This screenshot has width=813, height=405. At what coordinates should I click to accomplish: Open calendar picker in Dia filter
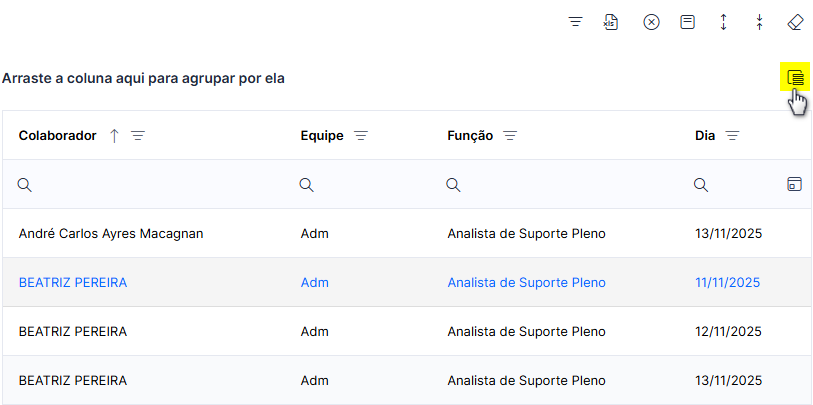pyautogui.click(x=794, y=184)
